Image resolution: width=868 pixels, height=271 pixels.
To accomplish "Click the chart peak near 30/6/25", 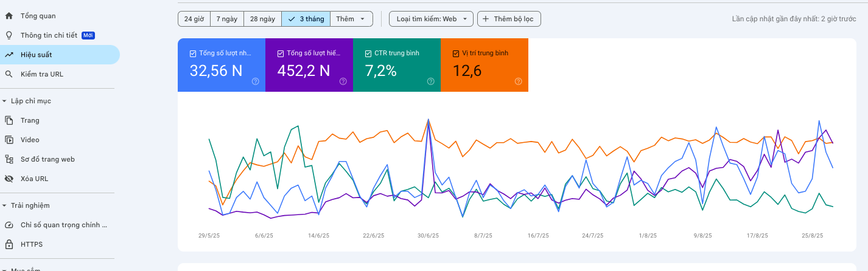I will [x=429, y=120].
